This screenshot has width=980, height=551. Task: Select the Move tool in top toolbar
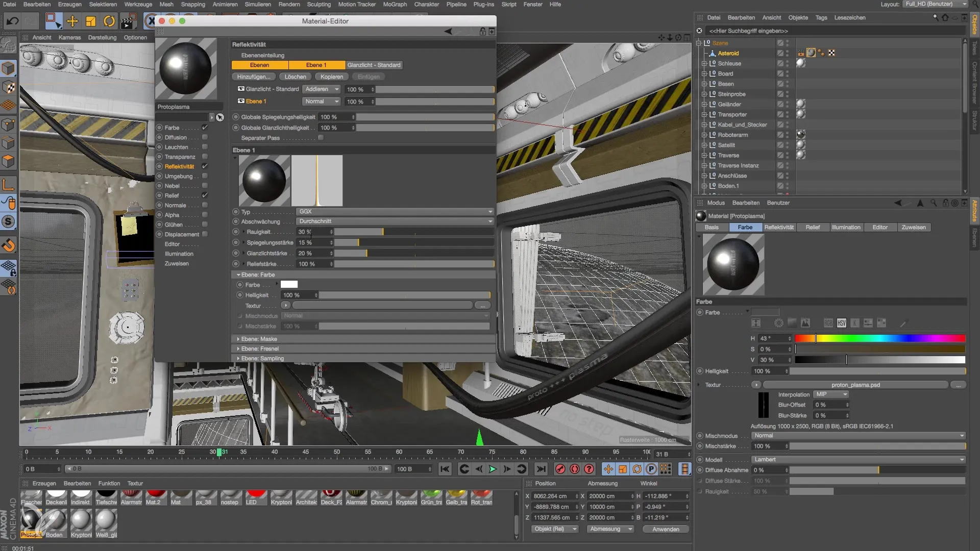click(72, 21)
